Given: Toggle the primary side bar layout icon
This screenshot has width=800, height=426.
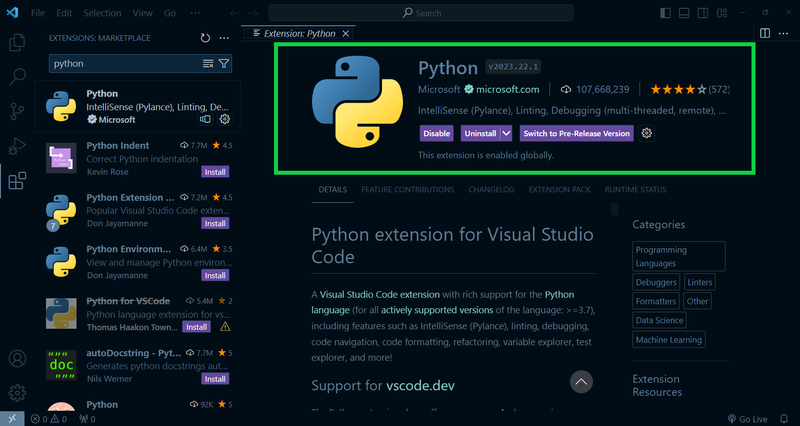Looking at the screenshot, I should [x=665, y=13].
